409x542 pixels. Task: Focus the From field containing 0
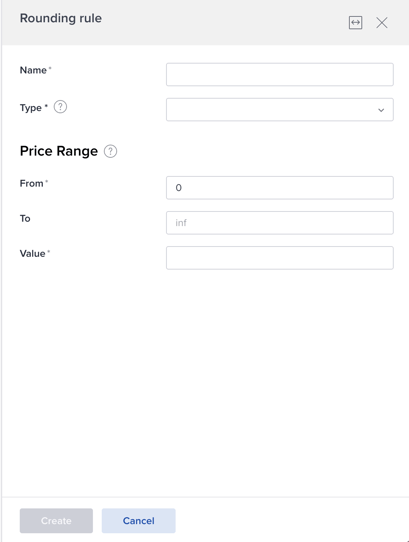(280, 188)
